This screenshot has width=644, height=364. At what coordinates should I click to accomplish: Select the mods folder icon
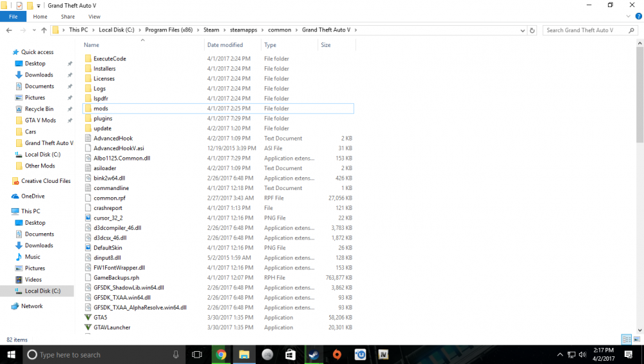(x=88, y=108)
